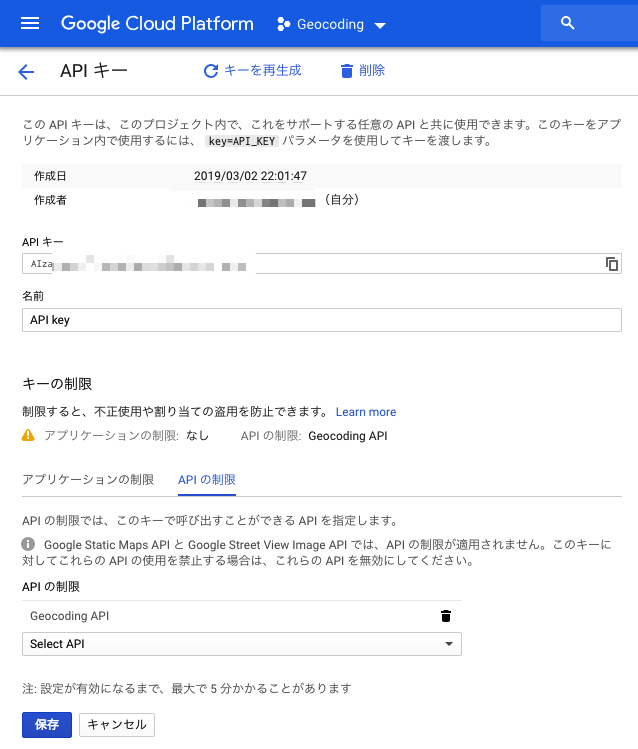Expand the Select API dropdown

242,644
